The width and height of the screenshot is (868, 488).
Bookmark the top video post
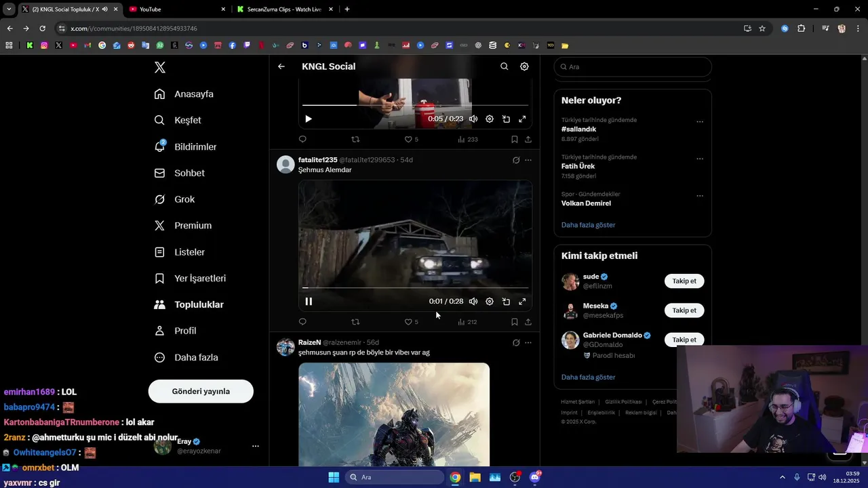[515, 139]
